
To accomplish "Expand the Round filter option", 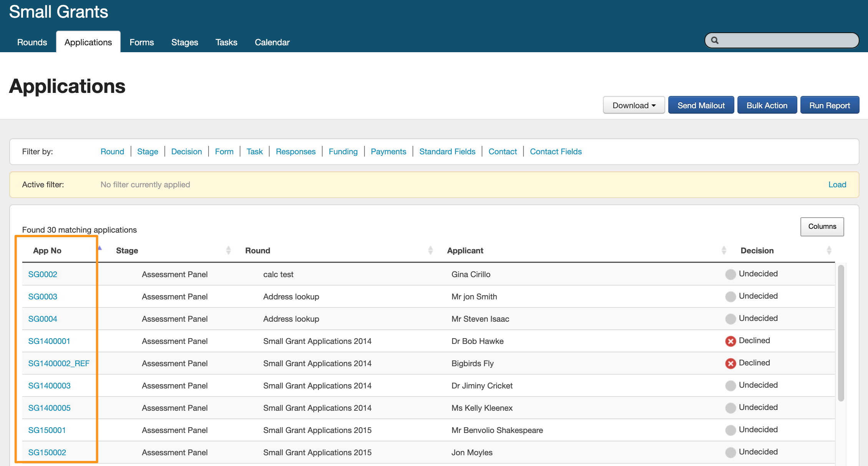I will tap(112, 152).
